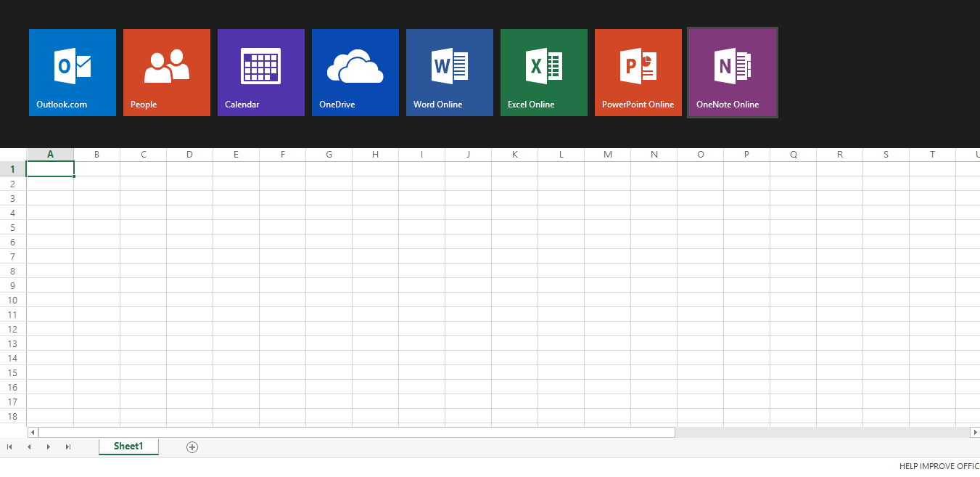This screenshot has width=980, height=477.
Task: Select column R header
Action: (x=840, y=155)
